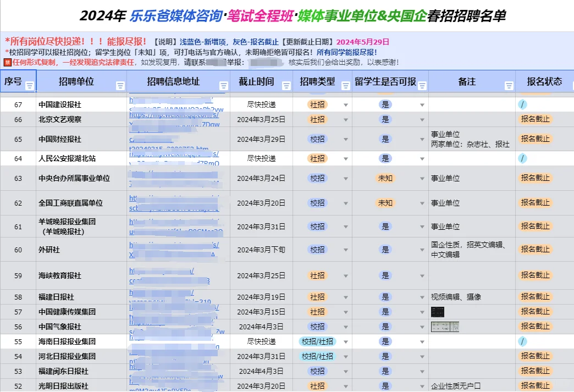This screenshot has width=574, height=392.
Task: Open recruitment link for 北京文艺观察
Action: pos(174,119)
